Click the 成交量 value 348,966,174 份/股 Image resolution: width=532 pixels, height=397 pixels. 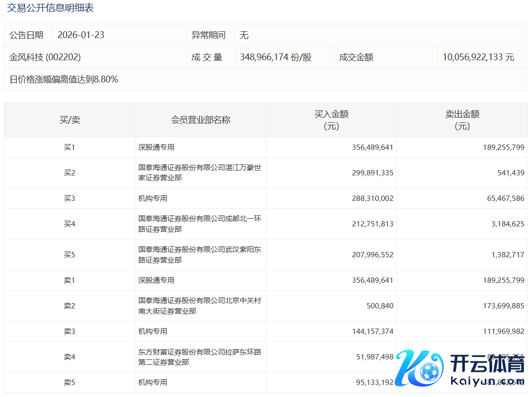tap(276, 57)
